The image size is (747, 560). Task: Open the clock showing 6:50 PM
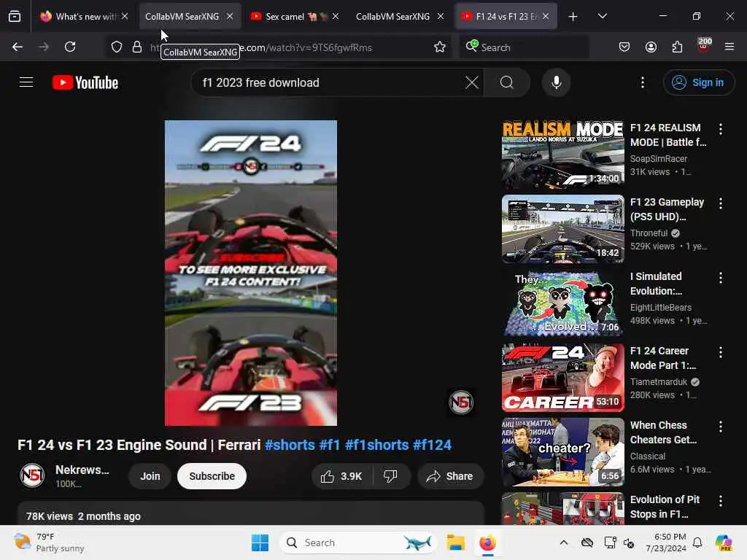click(x=665, y=542)
